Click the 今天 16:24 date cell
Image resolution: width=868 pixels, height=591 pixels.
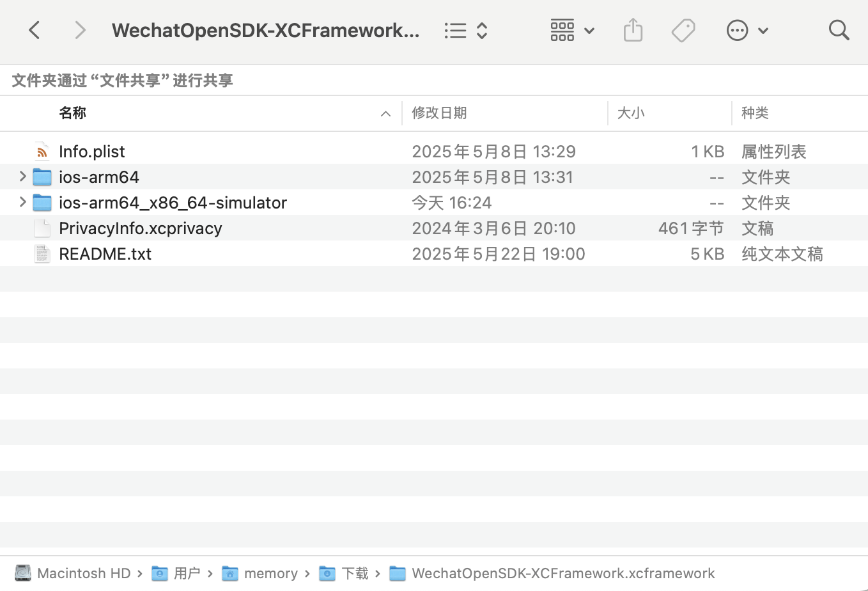(452, 203)
